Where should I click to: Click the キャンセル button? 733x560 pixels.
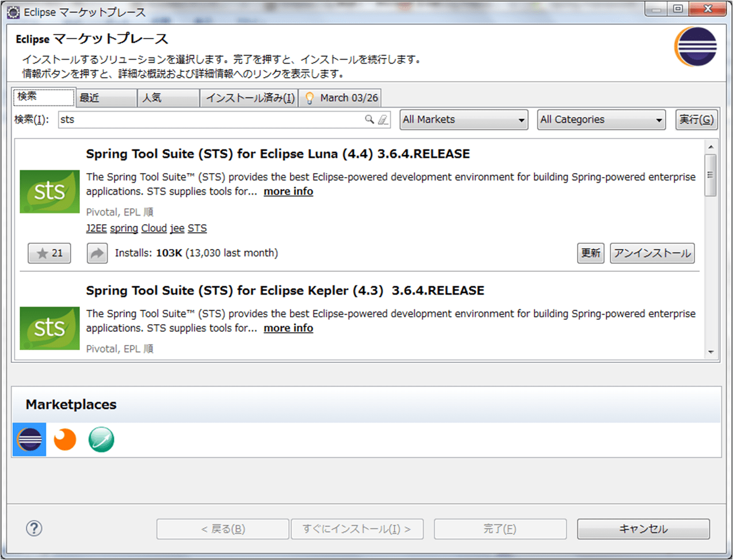(x=643, y=528)
